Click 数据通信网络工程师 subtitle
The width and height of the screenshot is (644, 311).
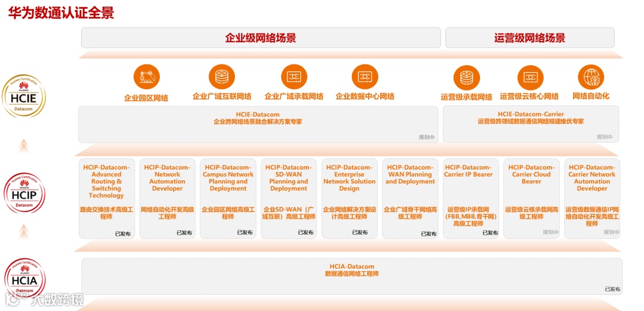pos(352,274)
